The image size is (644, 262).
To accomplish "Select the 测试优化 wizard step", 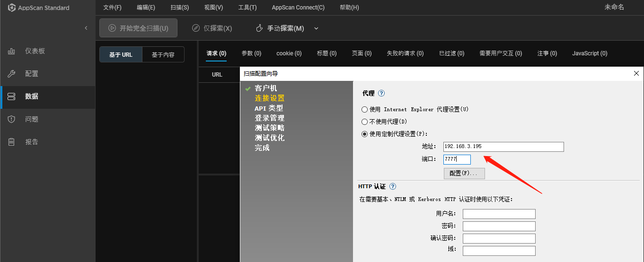I will [270, 138].
